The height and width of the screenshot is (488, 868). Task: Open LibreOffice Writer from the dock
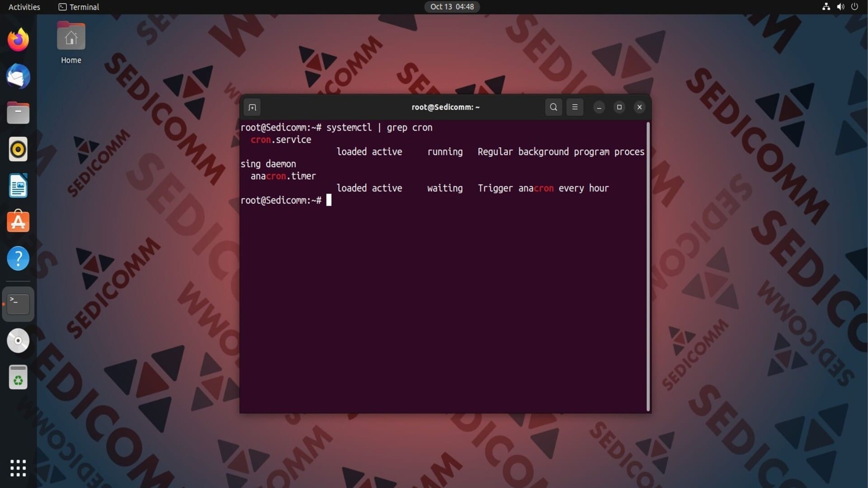pyautogui.click(x=18, y=186)
